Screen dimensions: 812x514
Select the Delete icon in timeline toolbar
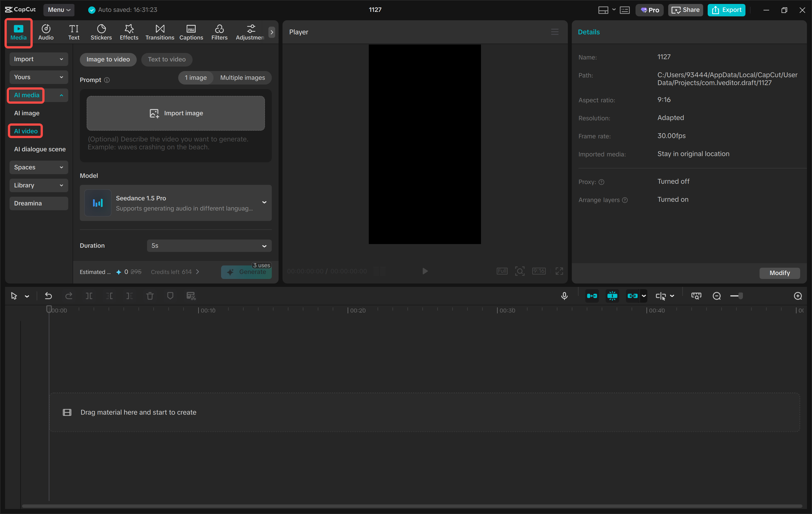(x=150, y=296)
